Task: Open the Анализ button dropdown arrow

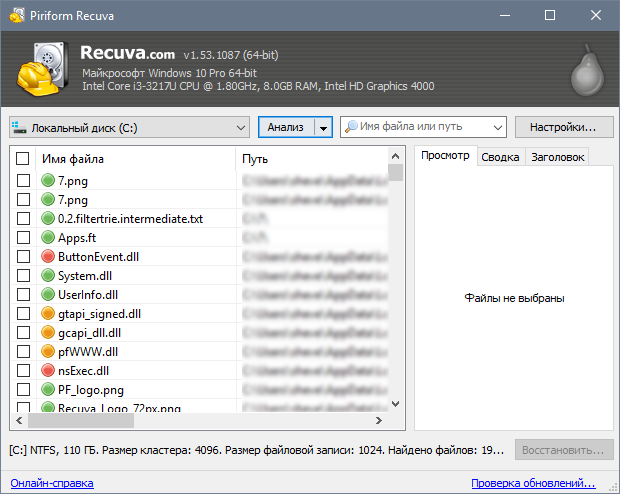Action: tap(323, 127)
